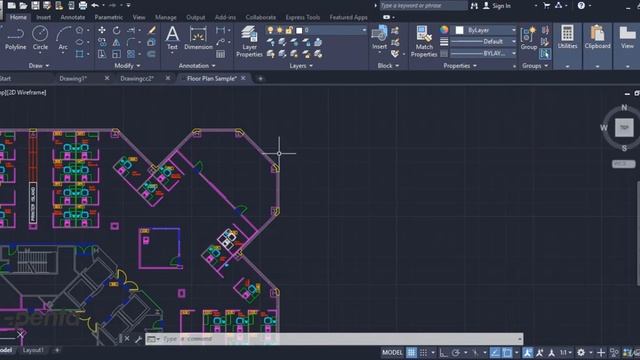Expand the Modify panel
The height and width of the screenshot is (360, 640).
coord(127,66)
